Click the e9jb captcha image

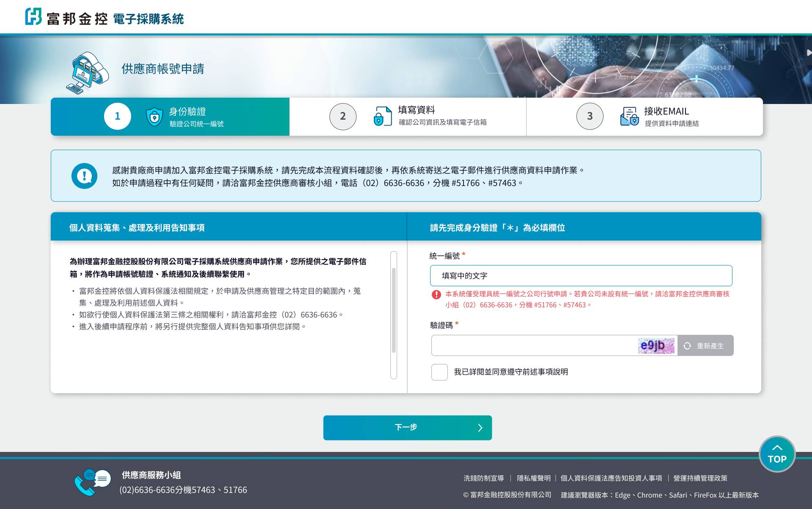point(656,346)
